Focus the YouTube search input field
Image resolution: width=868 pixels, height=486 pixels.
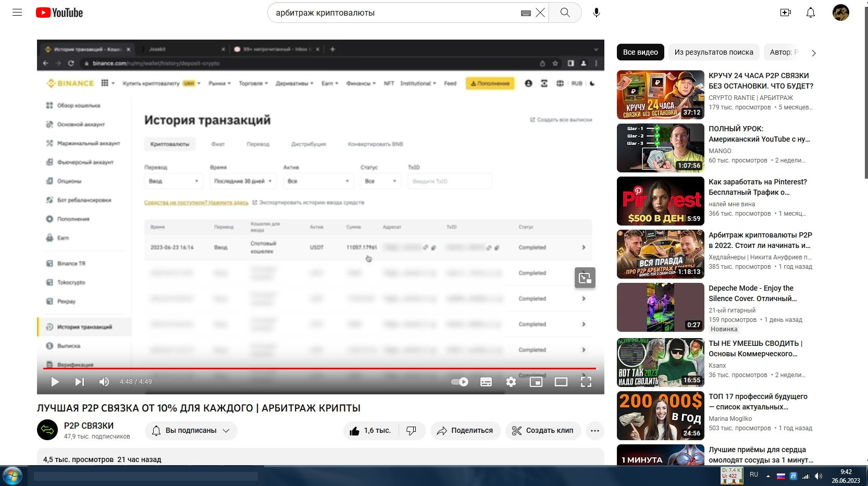tap(396, 13)
